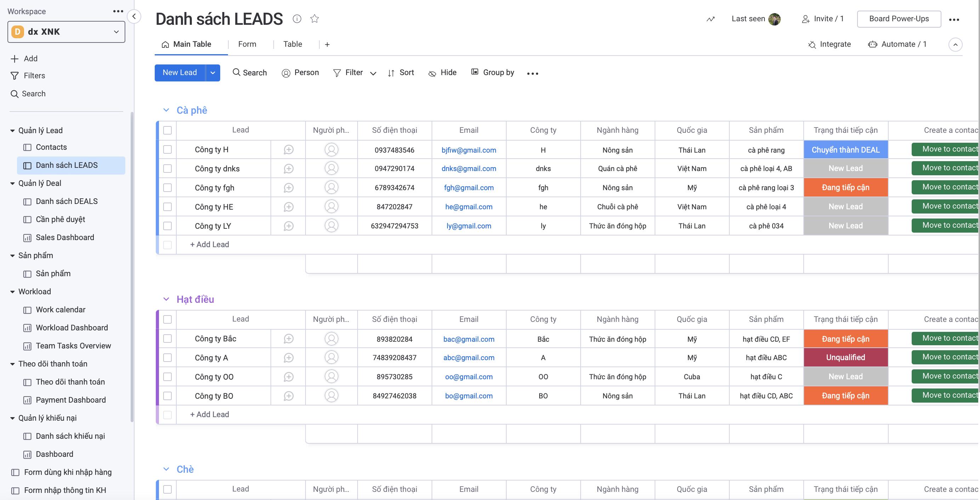Open the Integrate plug icon
The height and width of the screenshot is (500, 980).
tap(812, 45)
